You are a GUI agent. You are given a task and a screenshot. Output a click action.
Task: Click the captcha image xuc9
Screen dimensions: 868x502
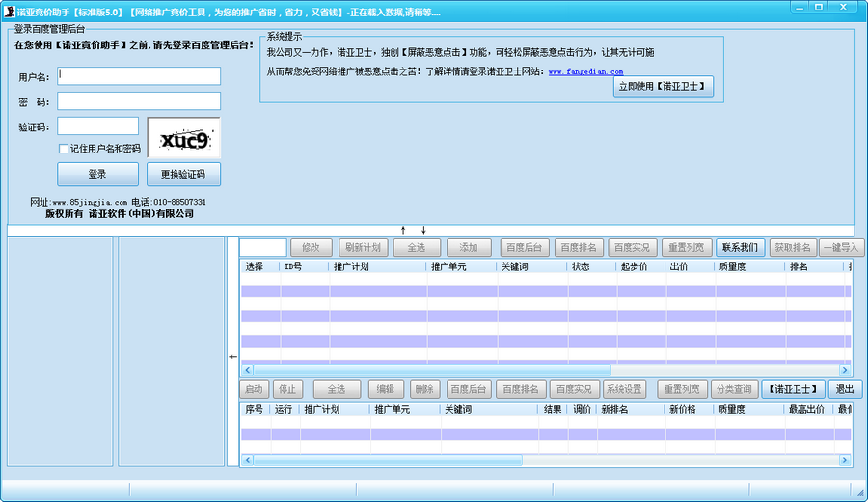tap(184, 137)
